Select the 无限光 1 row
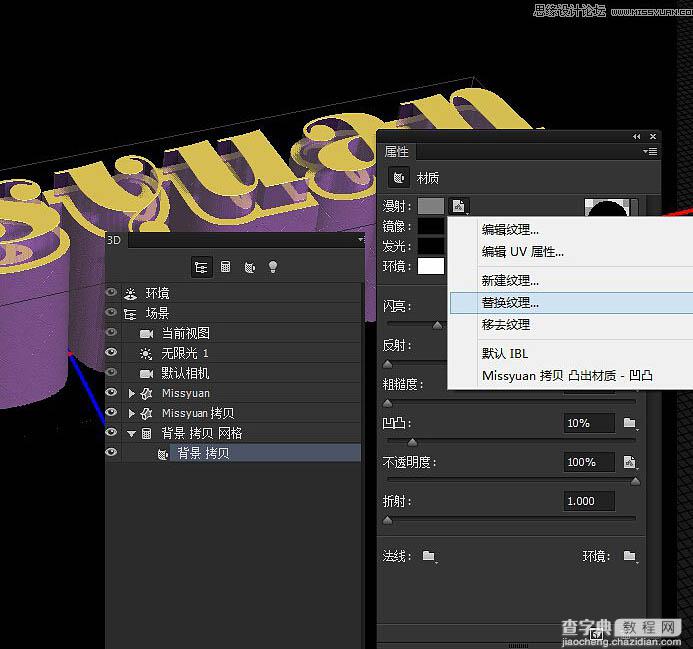 point(241,353)
